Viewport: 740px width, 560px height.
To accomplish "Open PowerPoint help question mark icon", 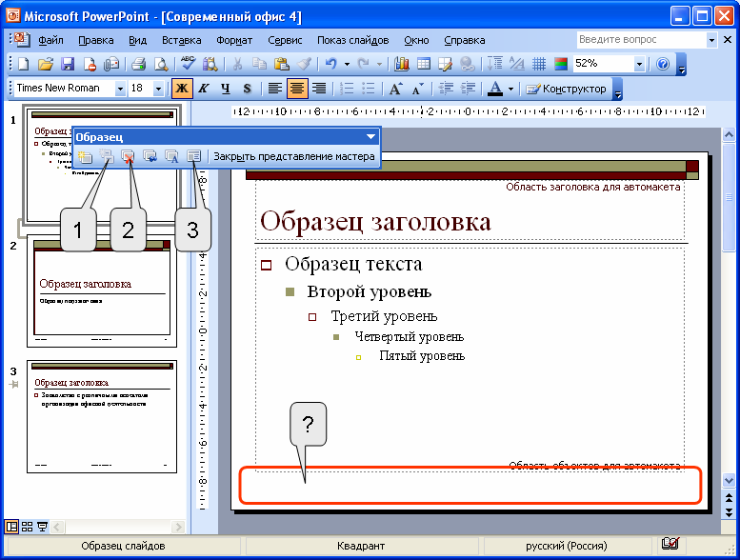I will [x=663, y=64].
